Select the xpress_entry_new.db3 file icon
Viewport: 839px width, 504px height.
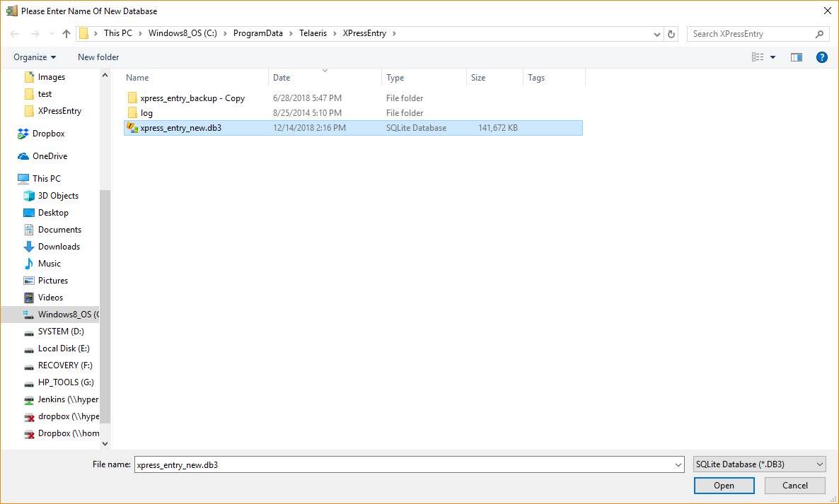pyautogui.click(x=132, y=127)
